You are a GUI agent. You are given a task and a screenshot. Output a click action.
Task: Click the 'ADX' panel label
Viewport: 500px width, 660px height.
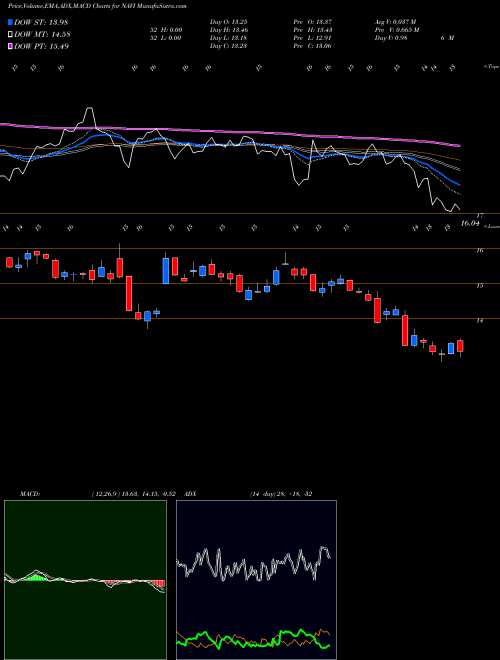(x=191, y=494)
